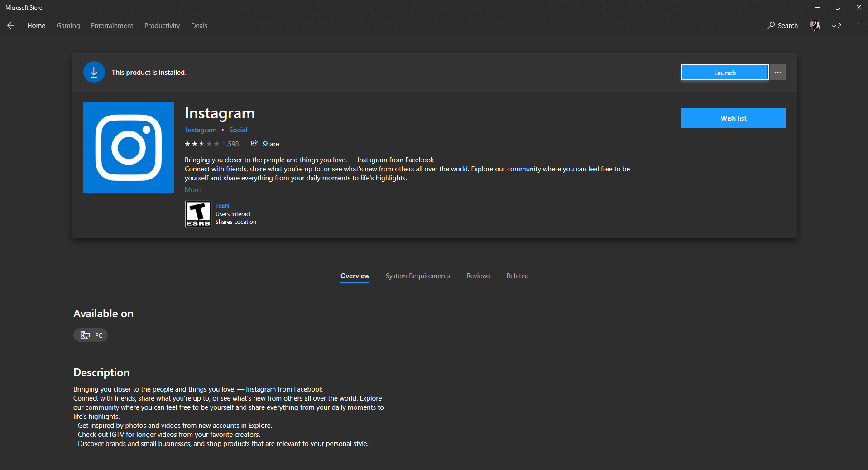Open the user account avatar

(x=815, y=26)
